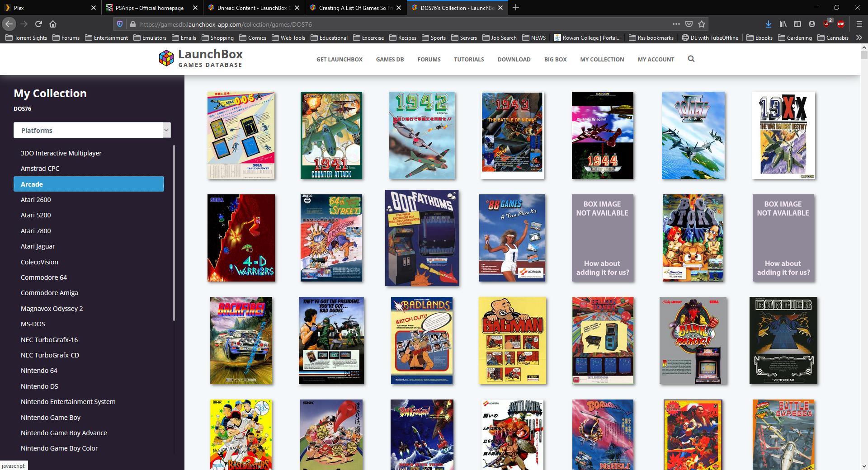Open the Library icon in toolbar

783,24
